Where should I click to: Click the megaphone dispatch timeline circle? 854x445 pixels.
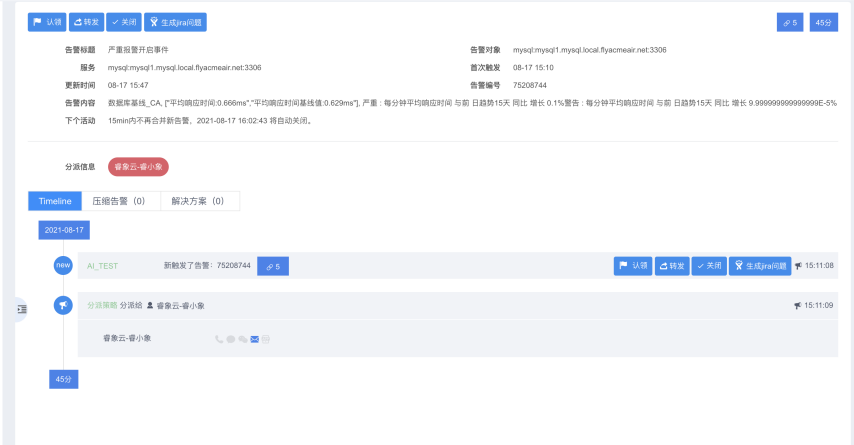coord(63,305)
